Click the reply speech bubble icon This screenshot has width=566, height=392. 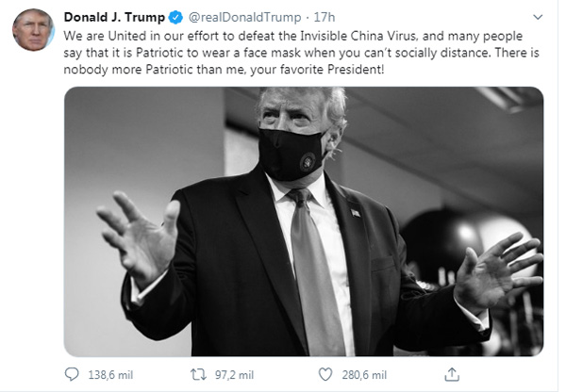[x=73, y=374]
